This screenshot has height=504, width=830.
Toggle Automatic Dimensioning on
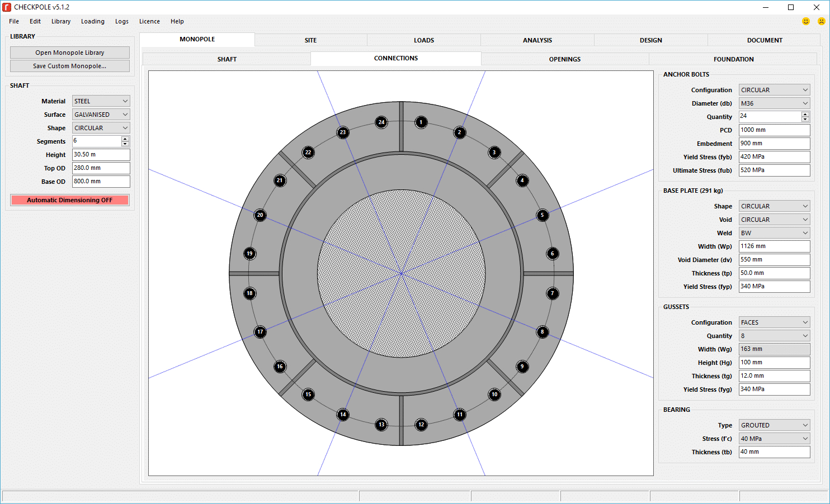pyautogui.click(x=69, y=199)
